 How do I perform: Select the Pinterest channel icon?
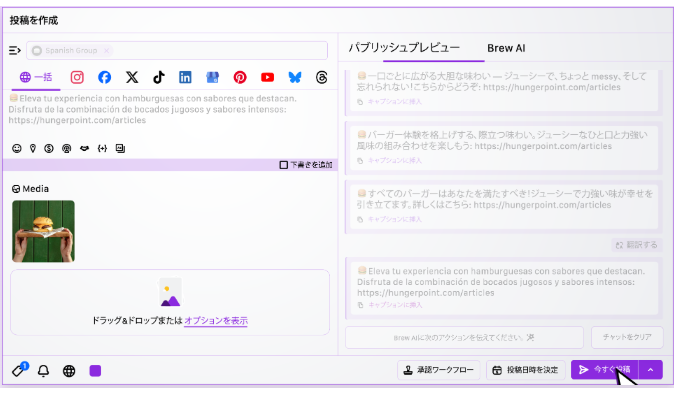pyautogui.click(x=240, y=77)
